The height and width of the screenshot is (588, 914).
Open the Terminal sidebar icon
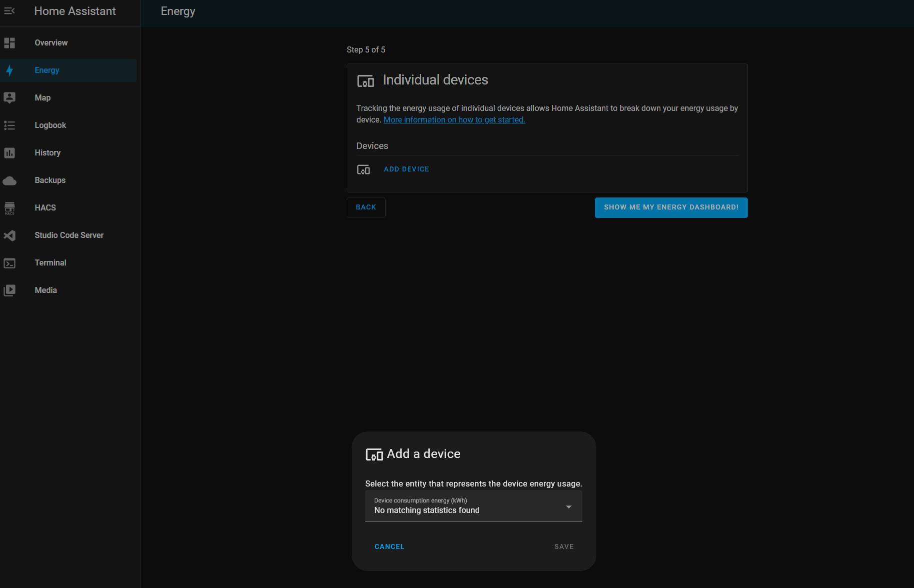10,263
